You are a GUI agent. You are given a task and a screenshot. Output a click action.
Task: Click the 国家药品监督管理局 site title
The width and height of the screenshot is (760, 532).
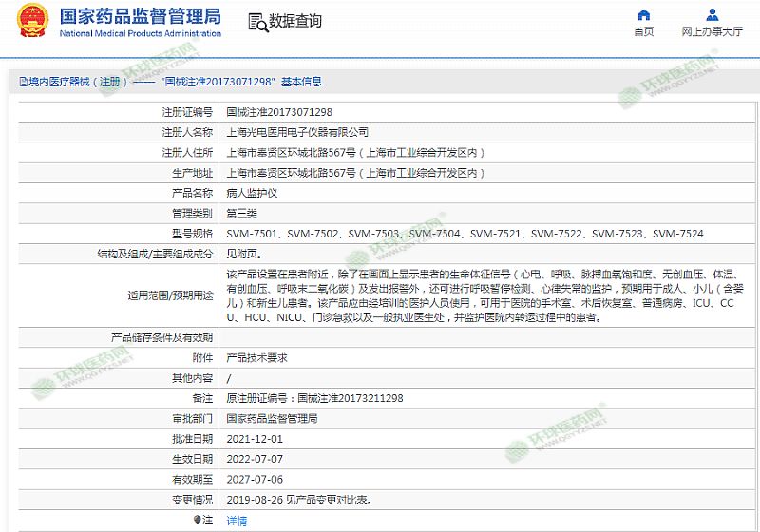[140, 15]
